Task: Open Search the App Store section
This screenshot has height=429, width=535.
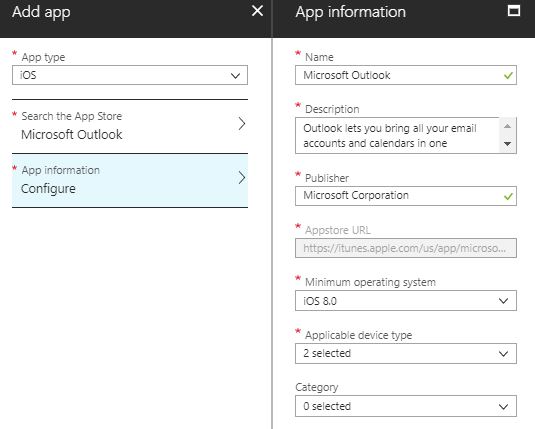Action: point(130,126)
